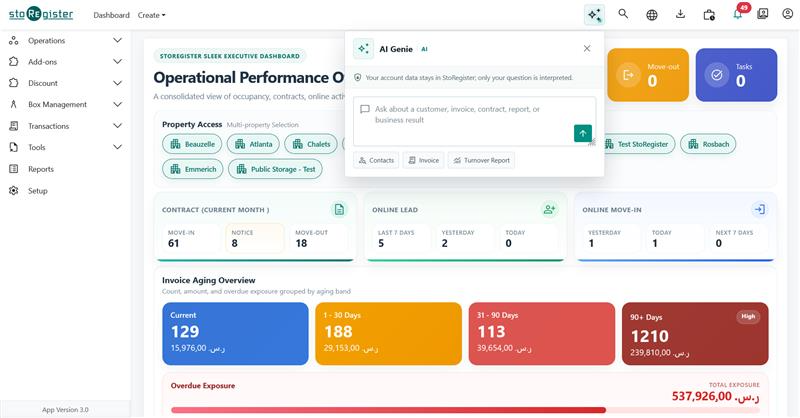This screenshot has height=418, width=800.
Task: Open the Create dropdown menu
Action: (152, 15)
